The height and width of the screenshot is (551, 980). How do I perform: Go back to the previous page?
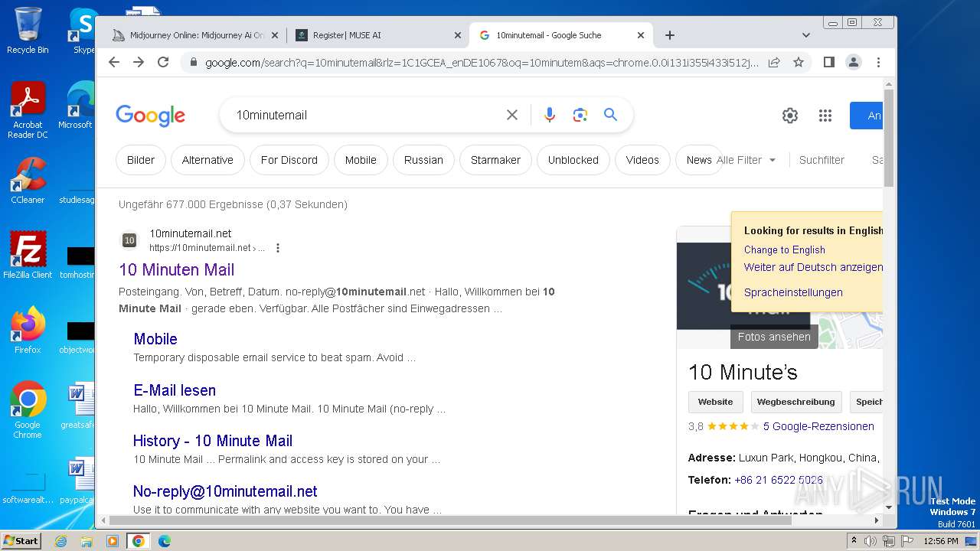pos(114,62)
